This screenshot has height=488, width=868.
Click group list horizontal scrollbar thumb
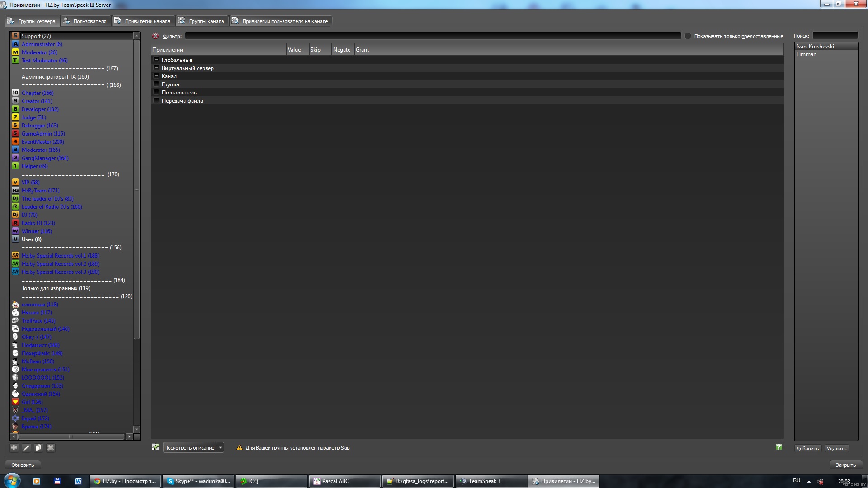71,436
